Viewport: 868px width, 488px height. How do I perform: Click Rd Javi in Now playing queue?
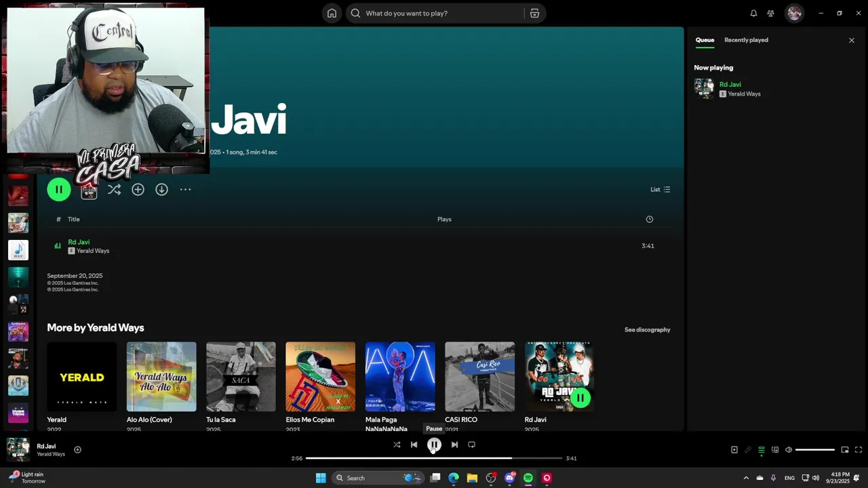click(730, 85)
